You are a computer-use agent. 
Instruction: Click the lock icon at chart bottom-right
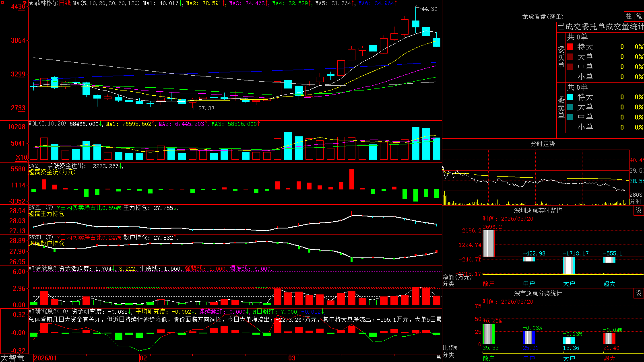(438, 357)
